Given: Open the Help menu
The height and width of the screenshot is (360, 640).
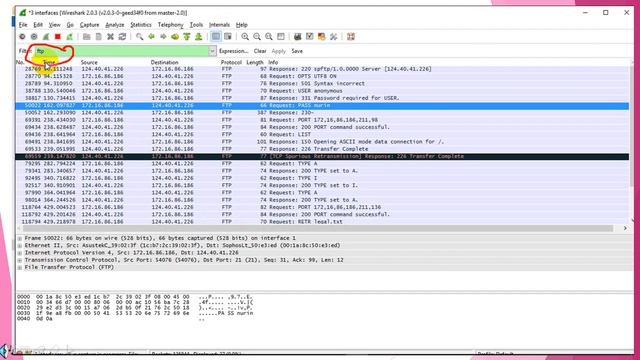Looking at the screenshot, I should tap(242, 25).
